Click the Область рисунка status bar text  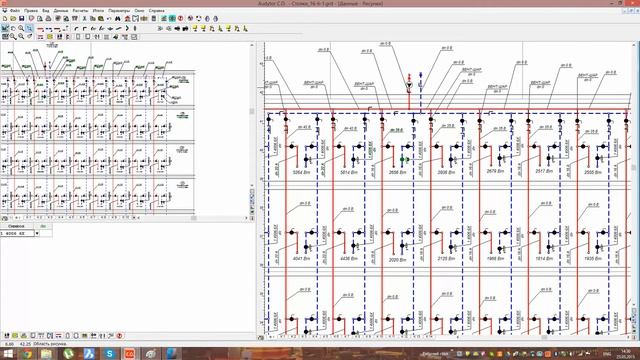pos(49,344)
